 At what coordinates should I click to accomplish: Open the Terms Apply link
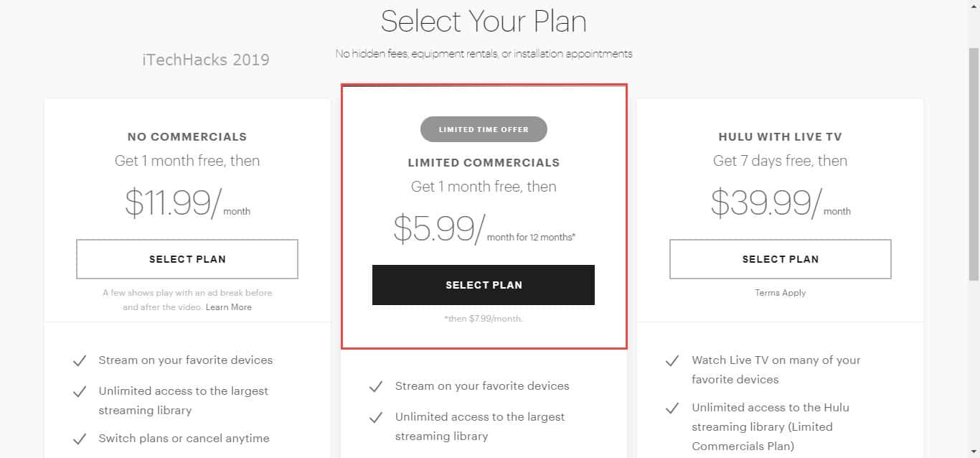(x=780, y=293)
